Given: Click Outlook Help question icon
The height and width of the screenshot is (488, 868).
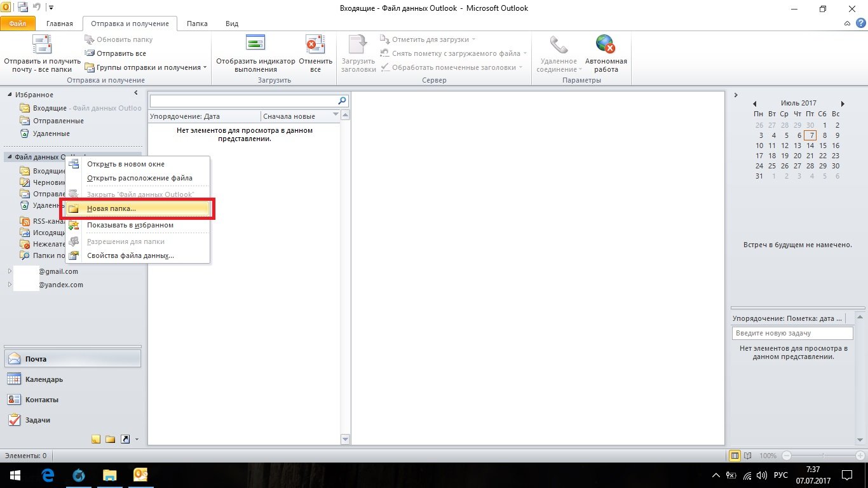Looking at the screenshot, I should coord(860,23).
